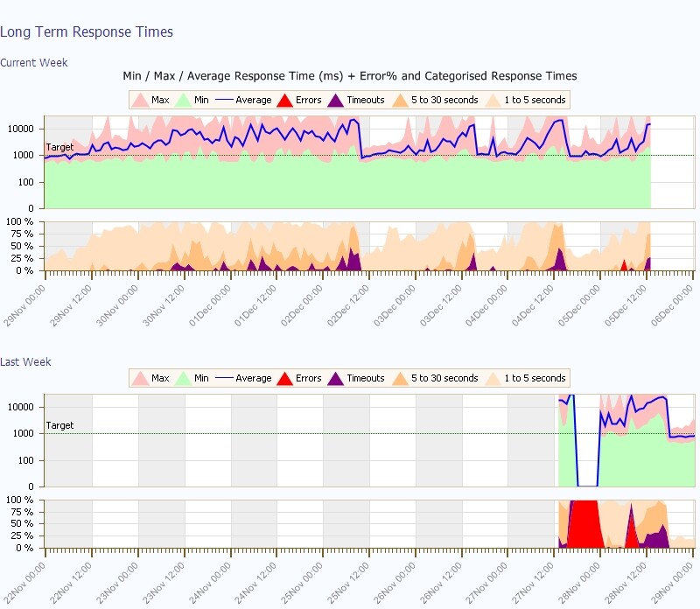Click the Average line label in Last Week legend
The image size is (700, 609).
coord(253,378)
